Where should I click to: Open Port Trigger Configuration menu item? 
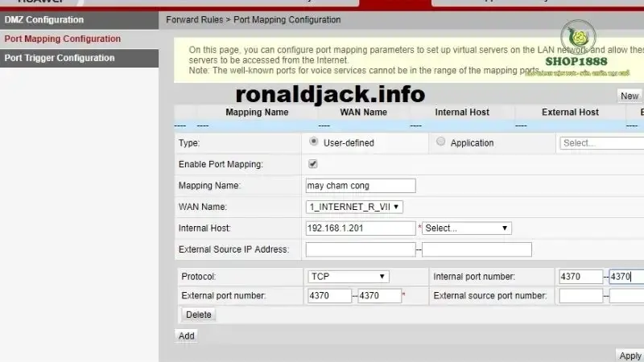pos(59,58)
